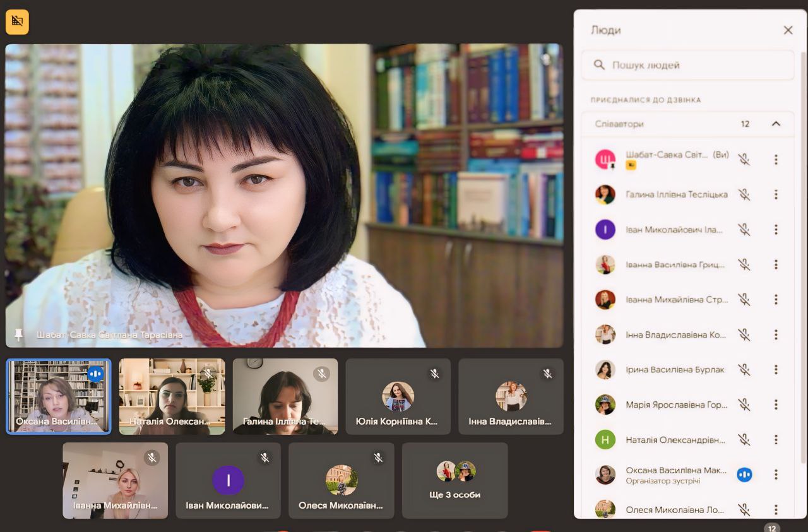Close the Люди side panel

click(788, 30)
